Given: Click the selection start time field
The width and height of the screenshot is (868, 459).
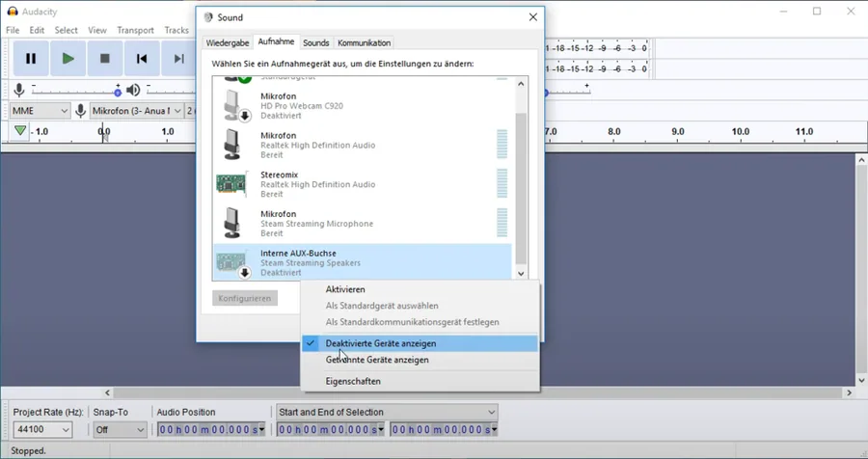Looking at the screenshot, I should pos(327,429).
